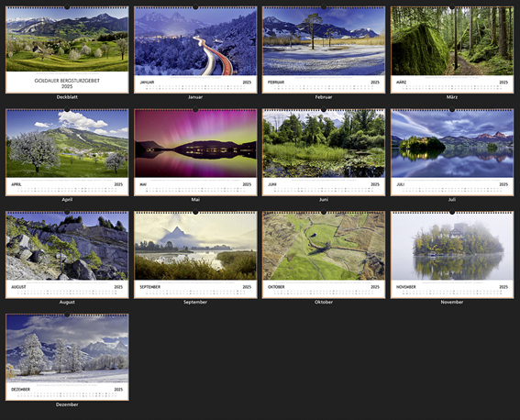The height and width of the screenshot is (420, 520).
Task: Click the 'Deckblatt' caption label
Action: pos(67,97)
